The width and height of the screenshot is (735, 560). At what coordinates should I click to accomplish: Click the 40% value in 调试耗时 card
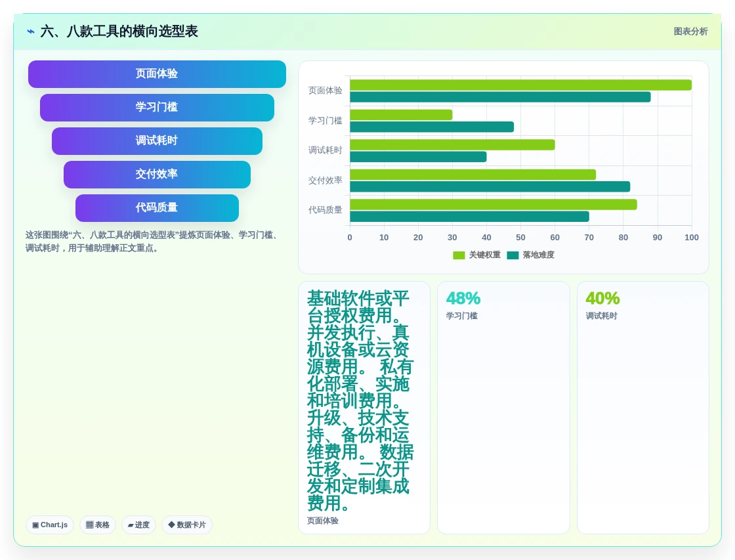(602, 298)
